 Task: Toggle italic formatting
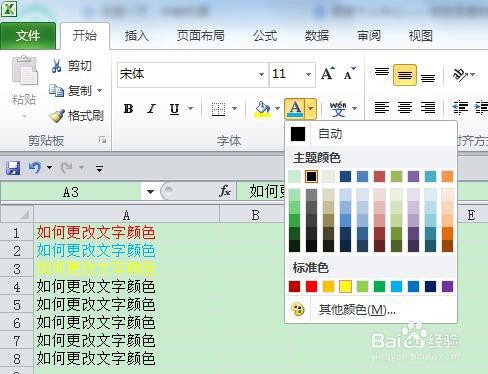tap(152, 108)
